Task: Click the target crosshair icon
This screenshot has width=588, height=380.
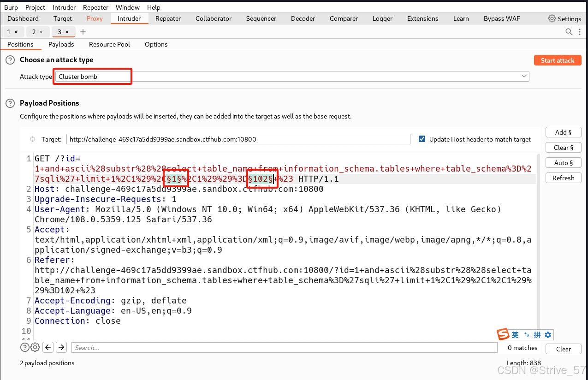Action: pos(32,139)
